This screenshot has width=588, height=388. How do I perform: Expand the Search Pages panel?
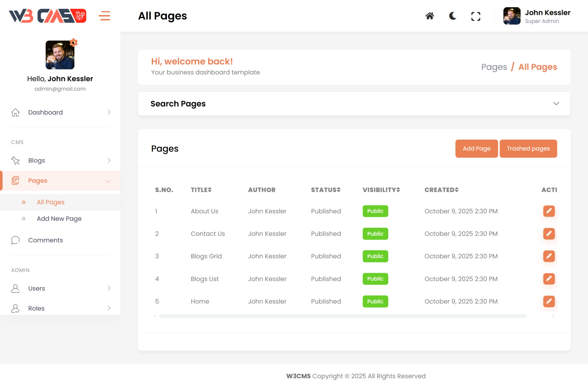(x=556, y=104)
